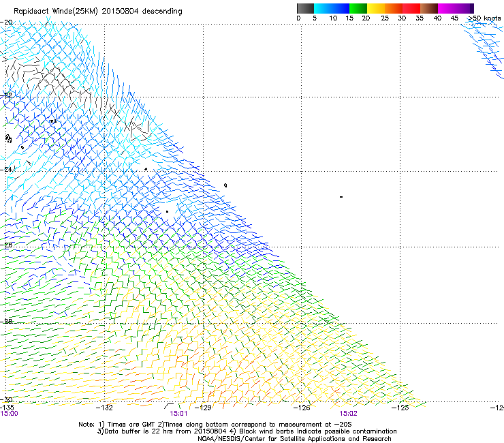This screenshot has height=443, width=504.
Task: Click the blue 10-15 knots legend segment
Action: pyautogui.click(x=341, y=8)
